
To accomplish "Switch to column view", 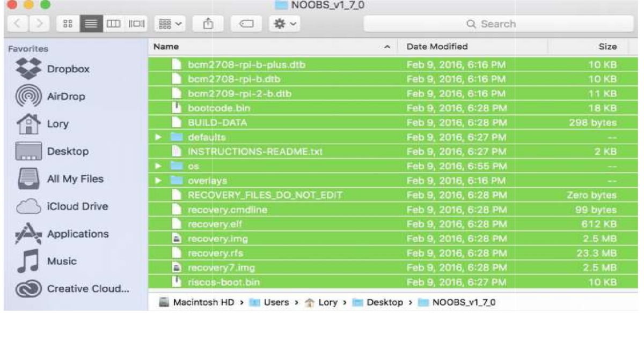I will 113,24.
